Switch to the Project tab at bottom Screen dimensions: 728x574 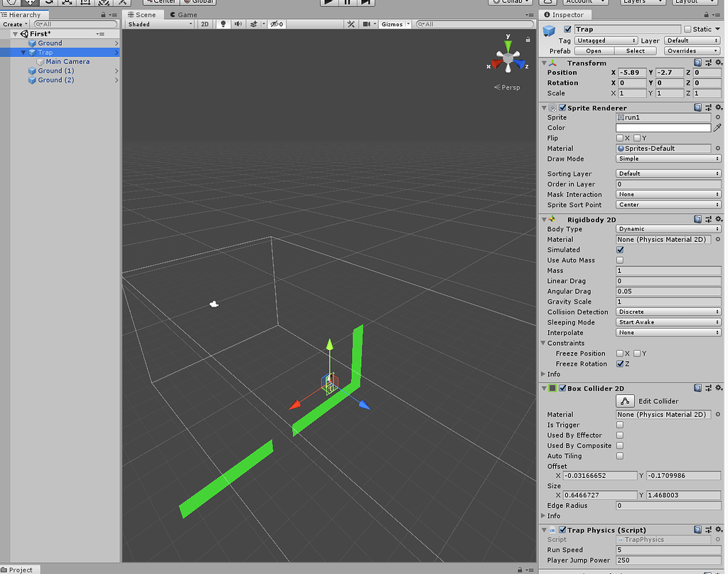pyautogui.click(x=19, y=569)
